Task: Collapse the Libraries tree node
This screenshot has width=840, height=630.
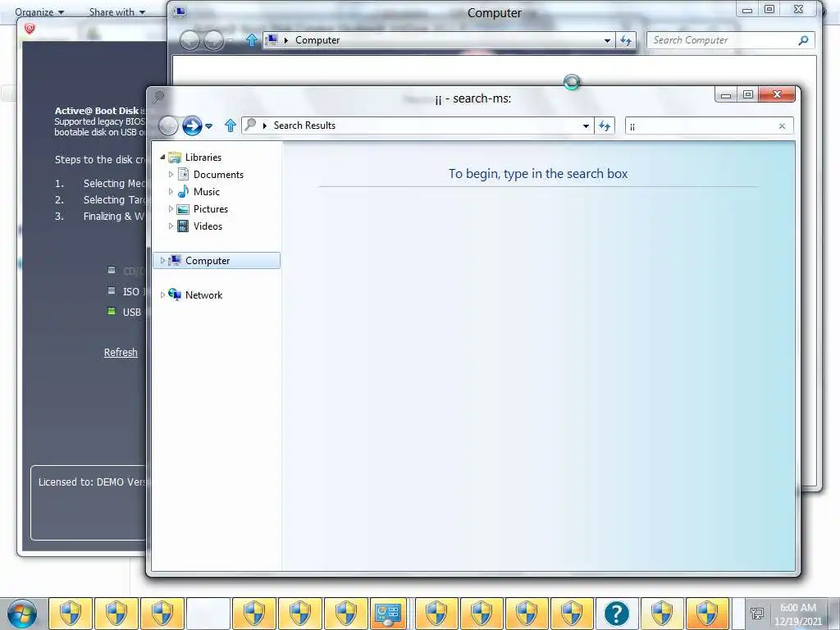Action: 162,157
